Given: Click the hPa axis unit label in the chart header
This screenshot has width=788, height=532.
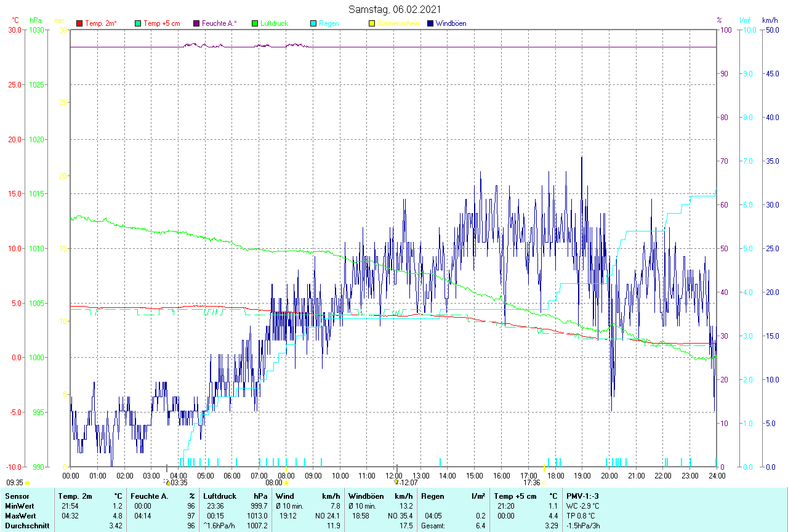Looking at the screenshot, I should pyautogui.click(x=35, y=20).
